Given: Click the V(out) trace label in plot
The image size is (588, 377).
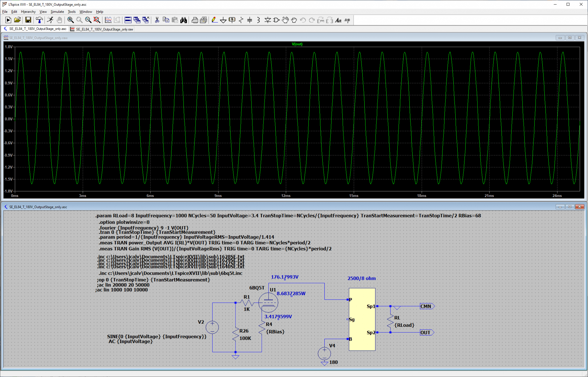Looking at the screenshot, I should point(297,44).
